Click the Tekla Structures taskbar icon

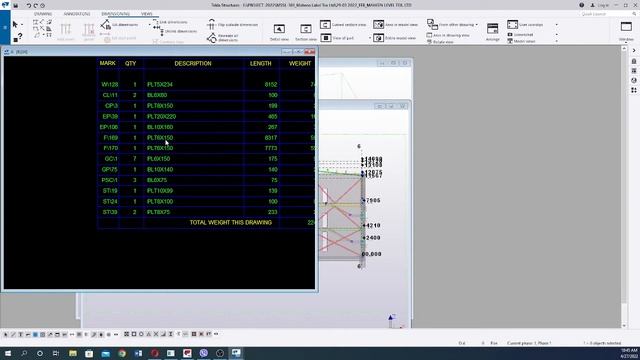click(236, 353)
